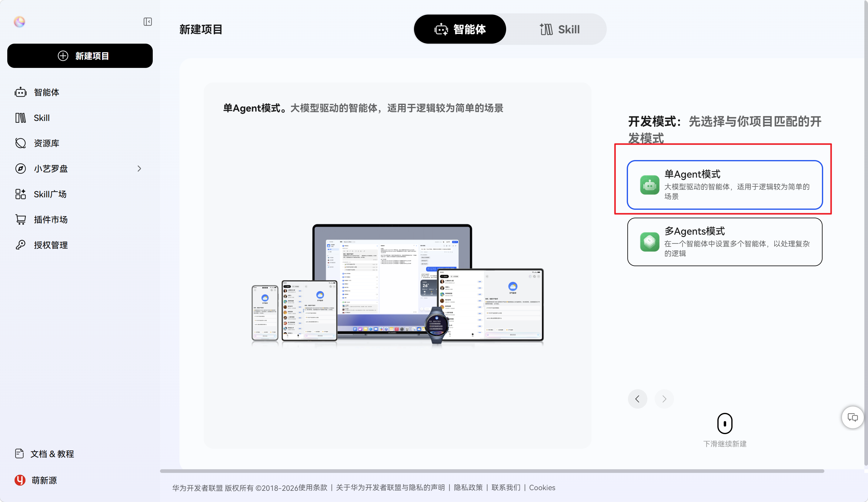Select the 单Agent模式 card
868x502 pixels.
point(725,185)
